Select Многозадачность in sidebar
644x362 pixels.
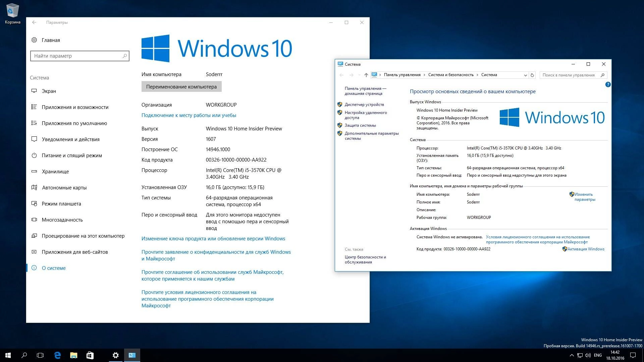point(57,220)
